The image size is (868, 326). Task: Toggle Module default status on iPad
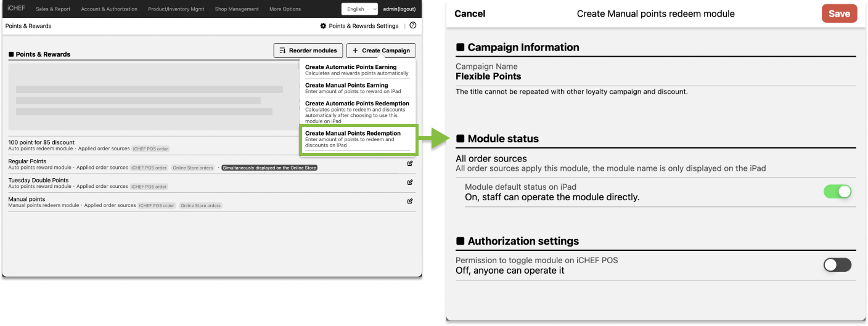click(x=837, y=192)
